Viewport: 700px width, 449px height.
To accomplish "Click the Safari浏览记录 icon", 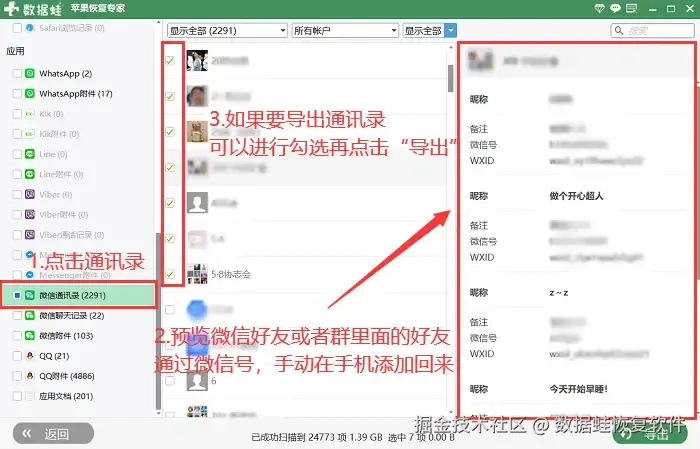I will (x=29, y=28).
